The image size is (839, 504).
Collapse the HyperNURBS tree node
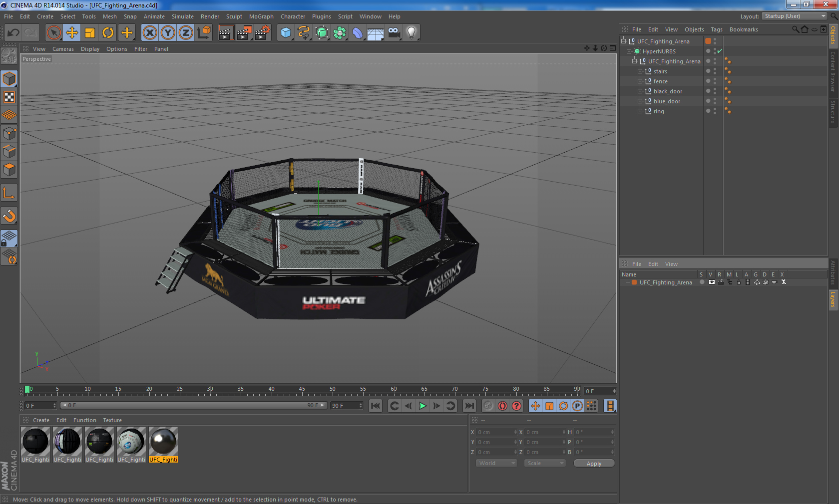629,51
